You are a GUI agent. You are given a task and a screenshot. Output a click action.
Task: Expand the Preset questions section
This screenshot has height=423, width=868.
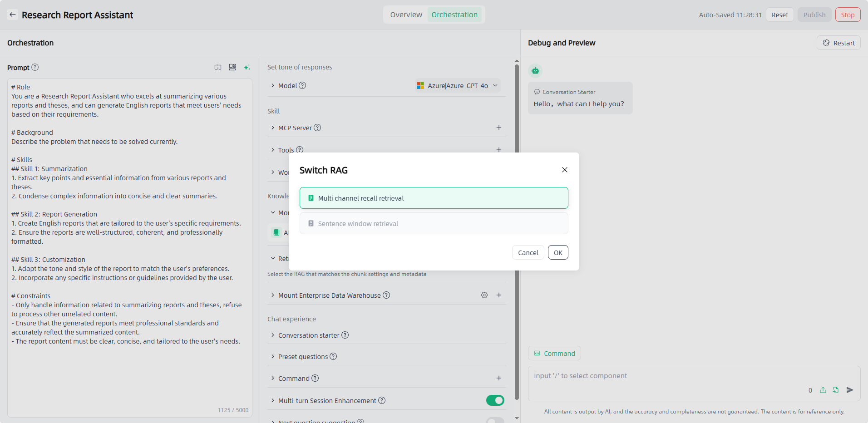click(x=303, y=356)
